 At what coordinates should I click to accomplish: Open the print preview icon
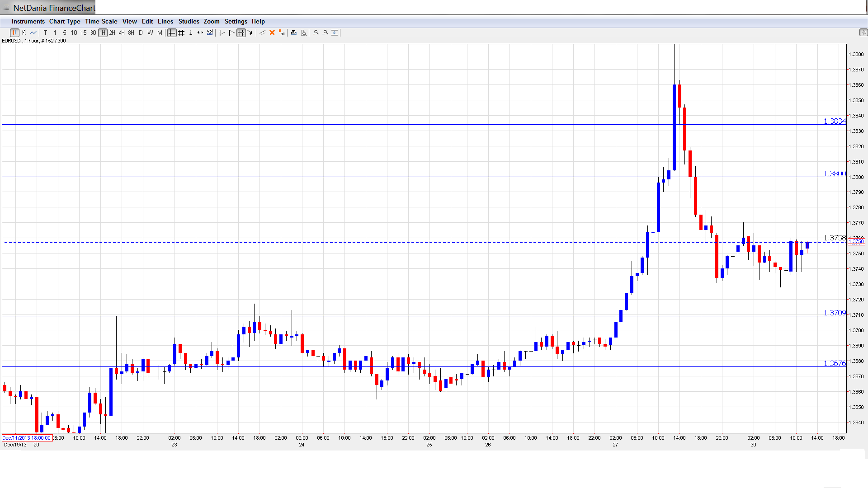[304, 33]
